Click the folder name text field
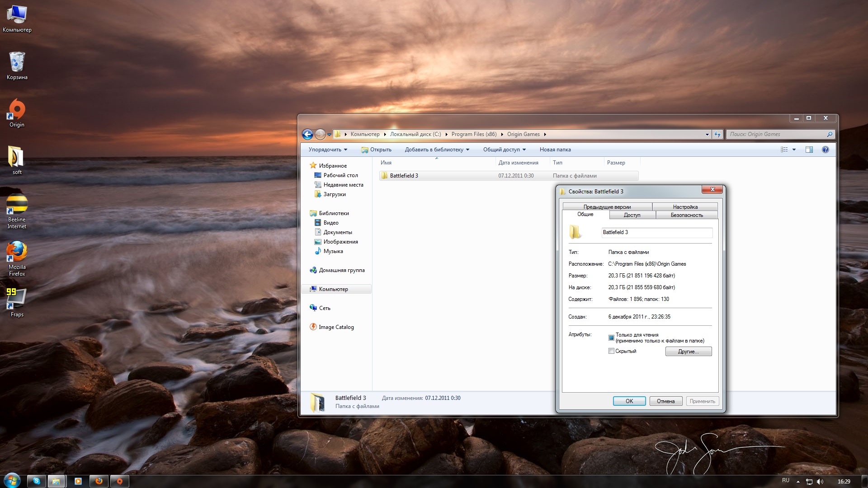 click(x=656, y=232)
